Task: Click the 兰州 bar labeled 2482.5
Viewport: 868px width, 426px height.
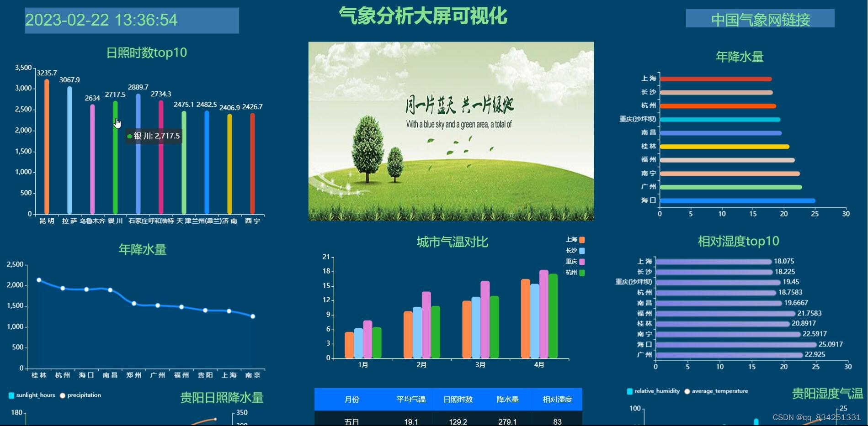Action: pyautogui.click(x=207, y=162)
